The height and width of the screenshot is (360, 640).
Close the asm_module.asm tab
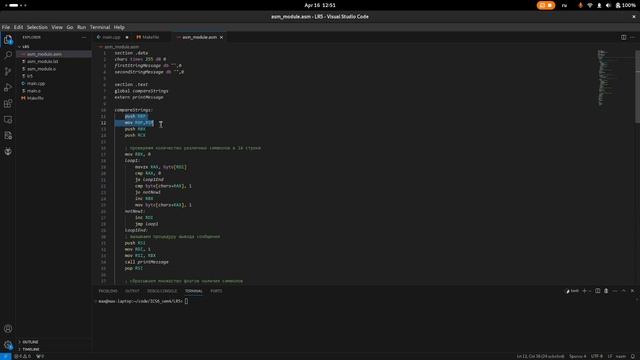(222, 37)
